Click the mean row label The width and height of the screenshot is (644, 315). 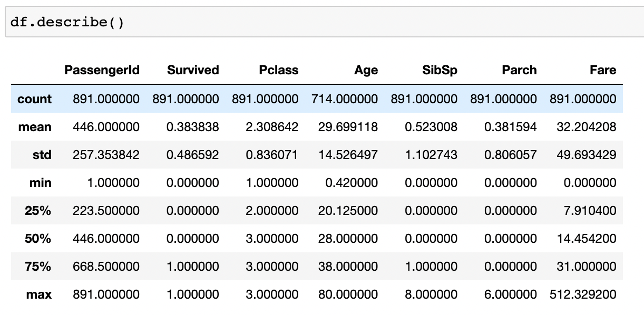tap(34, 127)
